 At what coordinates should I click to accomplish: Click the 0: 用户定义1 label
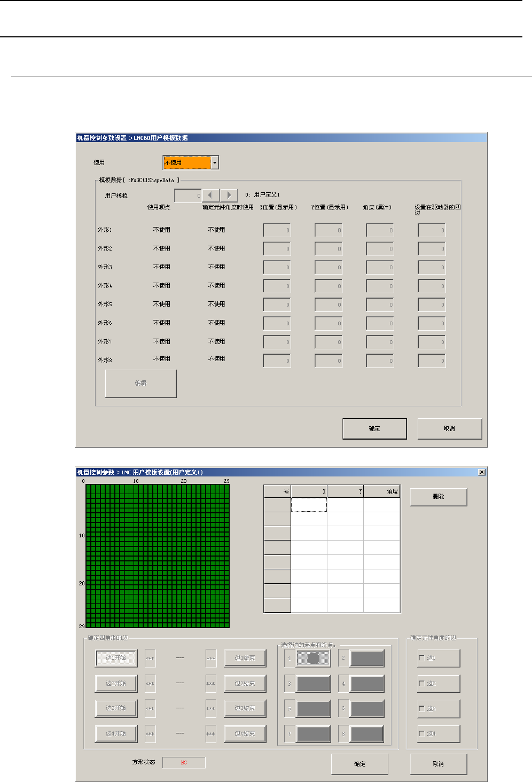(262, 195)
